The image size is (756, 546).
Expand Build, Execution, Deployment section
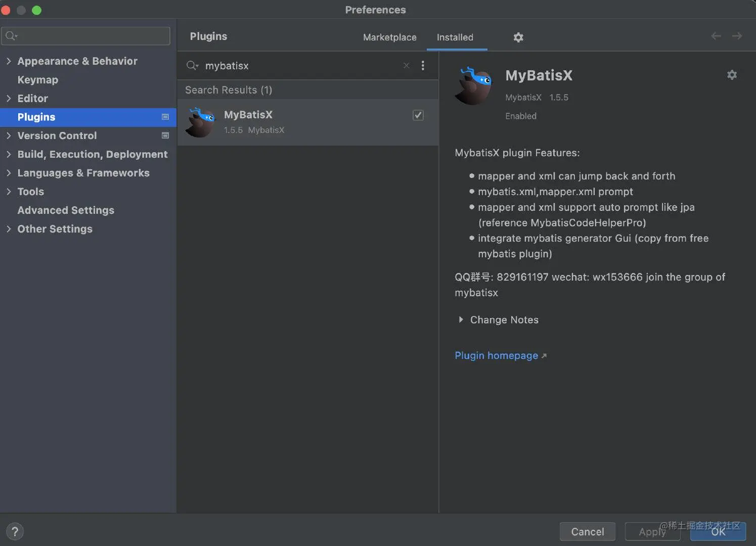[x=9, y=154]
